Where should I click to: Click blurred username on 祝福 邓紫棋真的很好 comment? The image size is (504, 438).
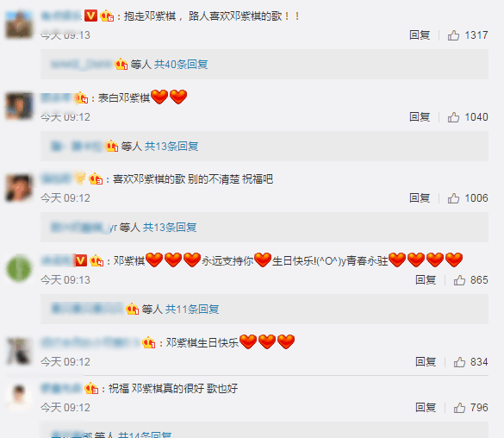click(x=61, y=389)
